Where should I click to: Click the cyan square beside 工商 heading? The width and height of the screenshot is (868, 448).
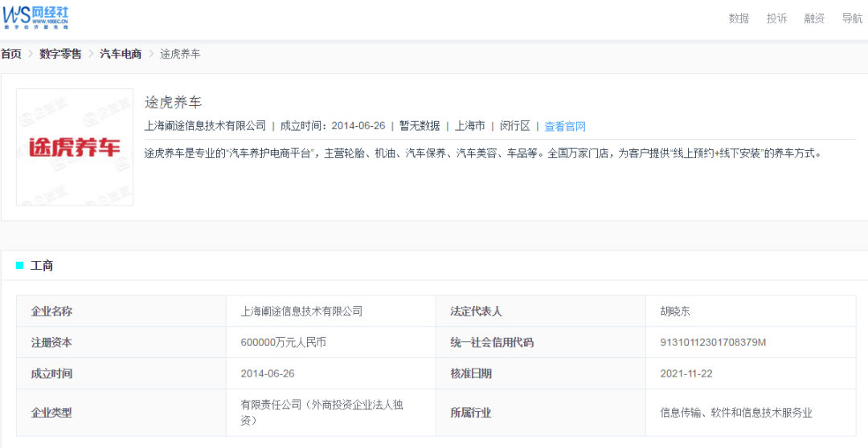[x=20, y=266]
